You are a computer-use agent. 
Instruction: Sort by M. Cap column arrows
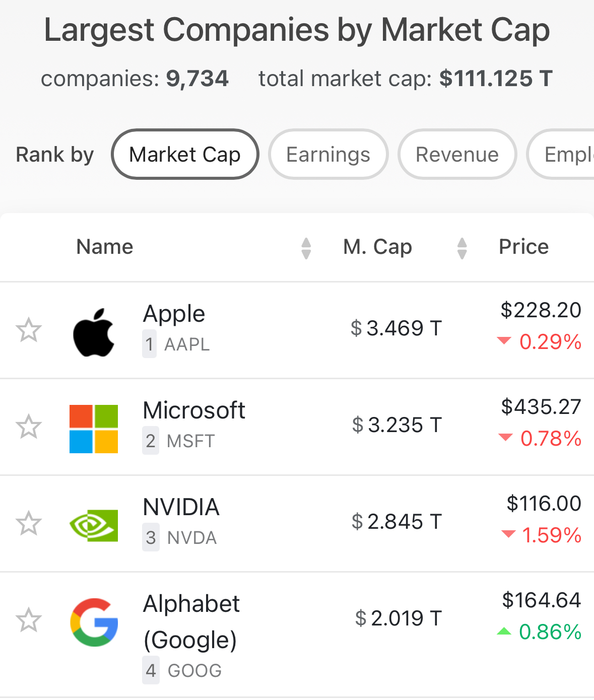462,248
